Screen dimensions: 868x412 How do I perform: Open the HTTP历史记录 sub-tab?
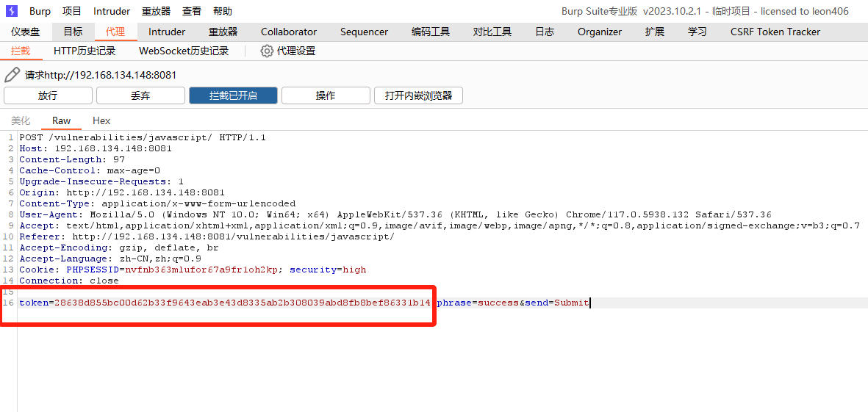coord(85,51)
